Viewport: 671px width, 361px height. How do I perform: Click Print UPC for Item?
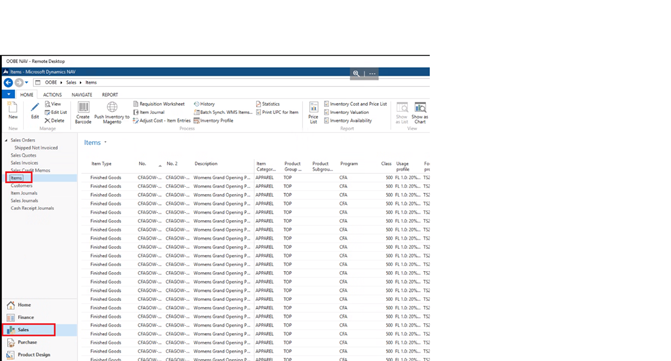[277, 112]
